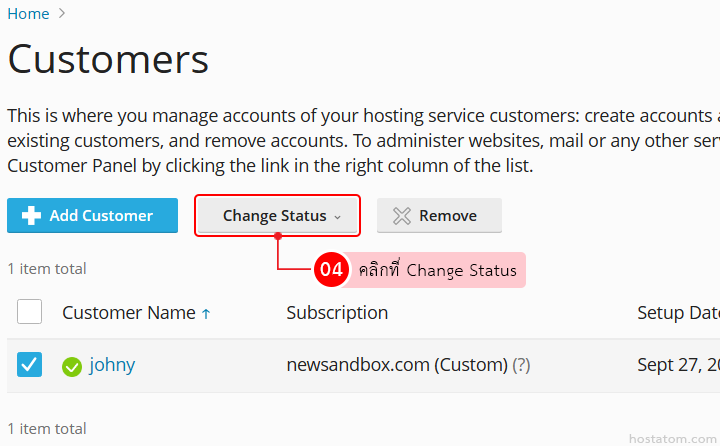Click the newsandbox.com subscription entry

396,366
